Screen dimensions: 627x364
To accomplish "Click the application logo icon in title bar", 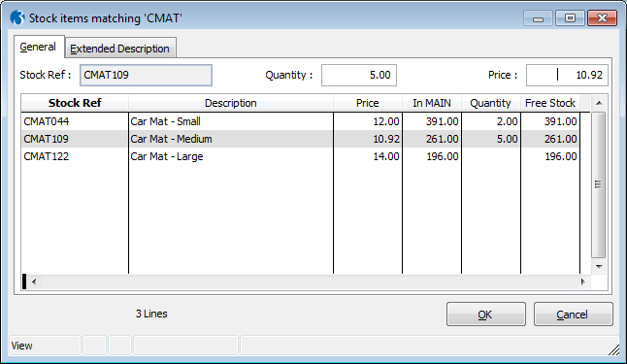I will click(x=17, y=17).
